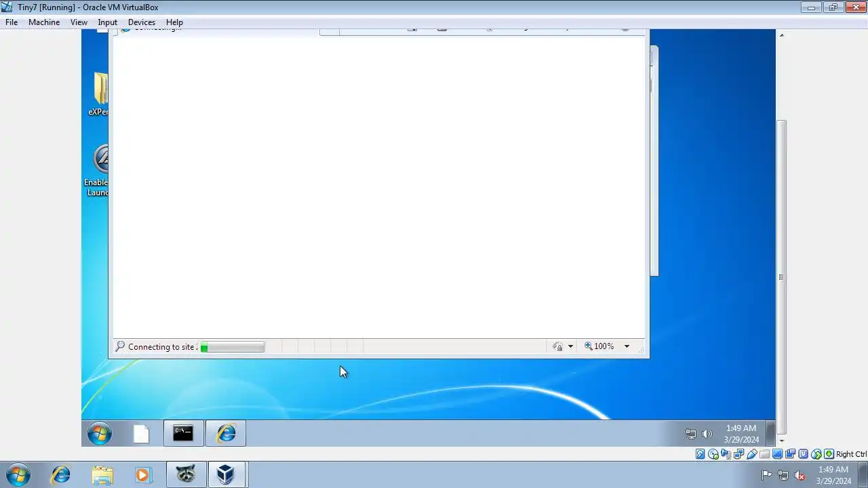Click the 'Connecting to site' status text
This screenshot has width=868, height=488.
click(162, 347)
